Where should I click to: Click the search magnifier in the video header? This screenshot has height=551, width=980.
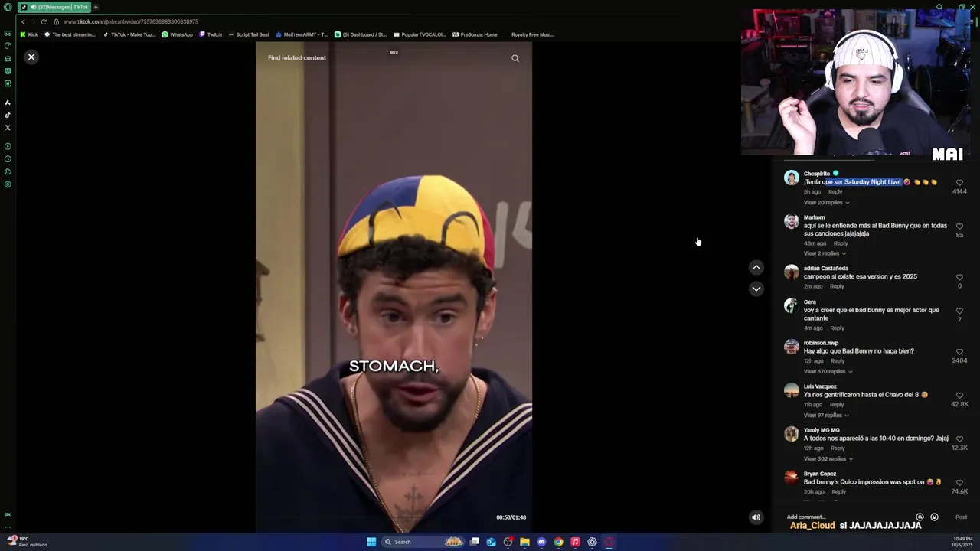point(515,58)
